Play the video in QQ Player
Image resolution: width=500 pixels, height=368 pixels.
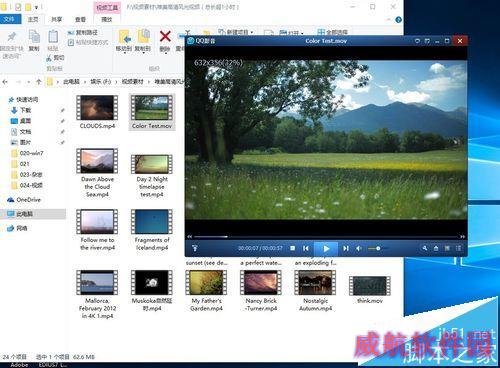tap(326, 248)
